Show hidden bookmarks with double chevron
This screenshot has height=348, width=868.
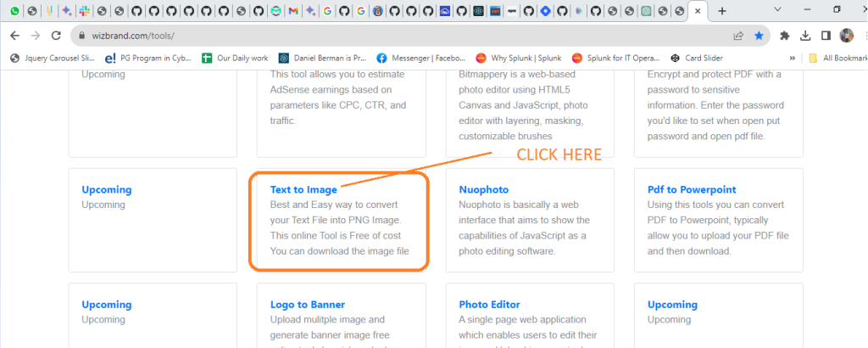[793, 59]
